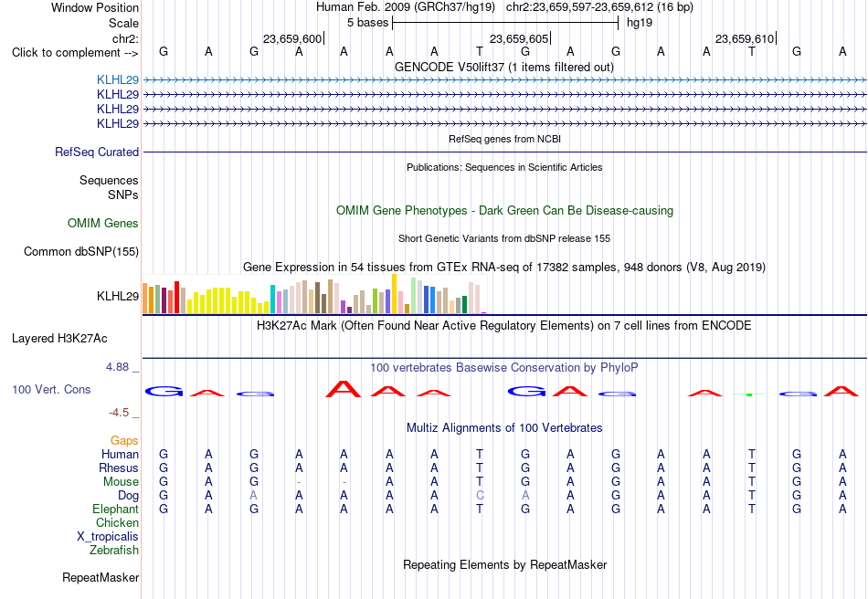
Task: Click the "Layered H3K27Ac" track label
Action: [x=59, y=339]
